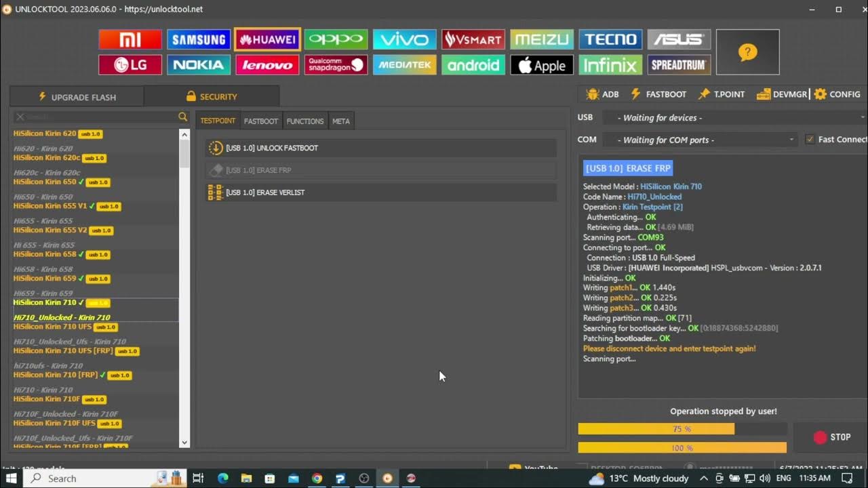Click the STOP button

click(831, 437)
